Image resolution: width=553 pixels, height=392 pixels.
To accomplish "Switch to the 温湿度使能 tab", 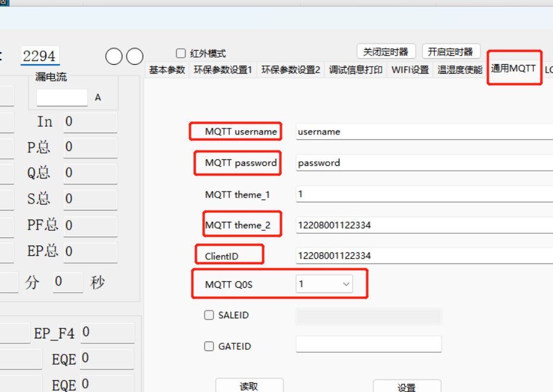I will tap(460, 70).
